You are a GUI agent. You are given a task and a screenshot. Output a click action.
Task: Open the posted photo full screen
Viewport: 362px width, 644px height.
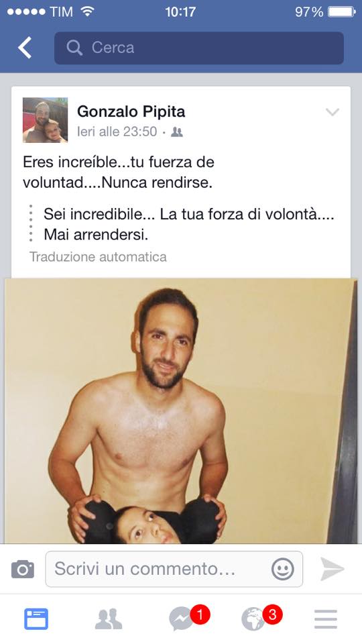click(181, 411)
